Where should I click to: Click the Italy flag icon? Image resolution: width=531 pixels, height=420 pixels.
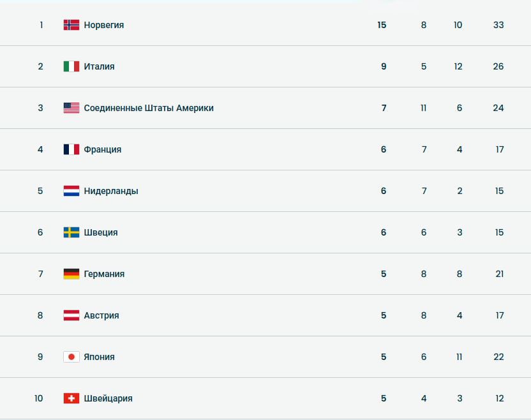(71, 66)
